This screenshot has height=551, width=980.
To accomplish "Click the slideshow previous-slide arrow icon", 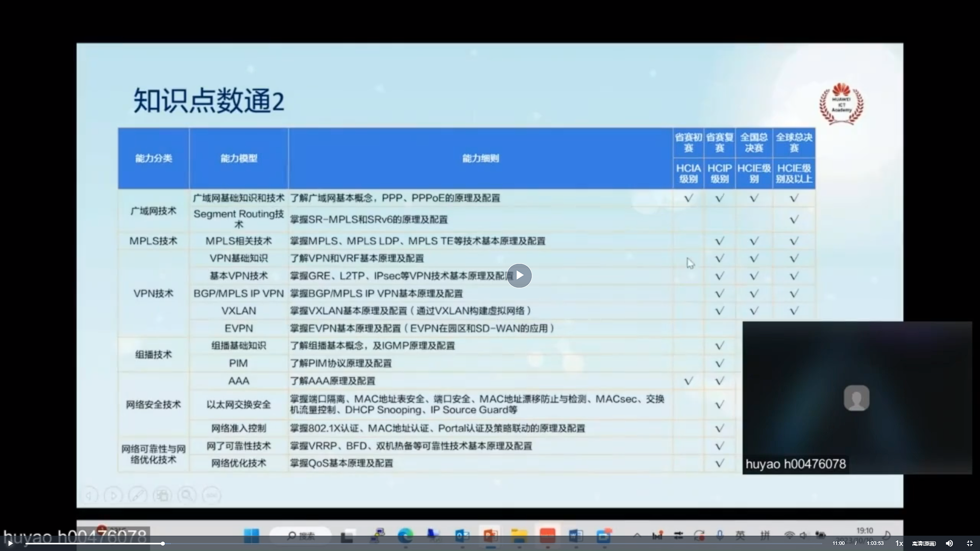I will [90, 495].
